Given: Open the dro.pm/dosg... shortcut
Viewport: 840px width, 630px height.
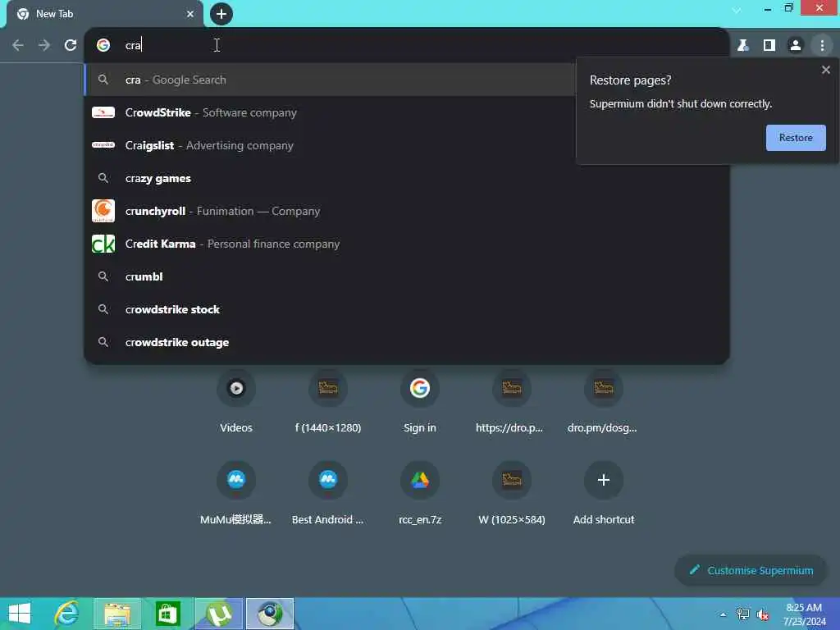Looking at the screenshot, I should [x=603, y=400].
